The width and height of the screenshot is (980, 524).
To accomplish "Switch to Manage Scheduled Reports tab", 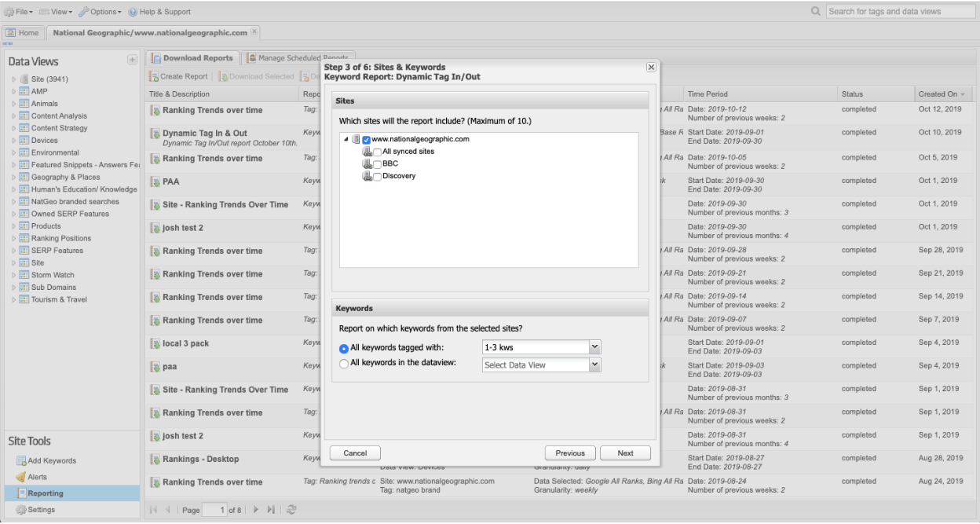I will tap(300, 57).
